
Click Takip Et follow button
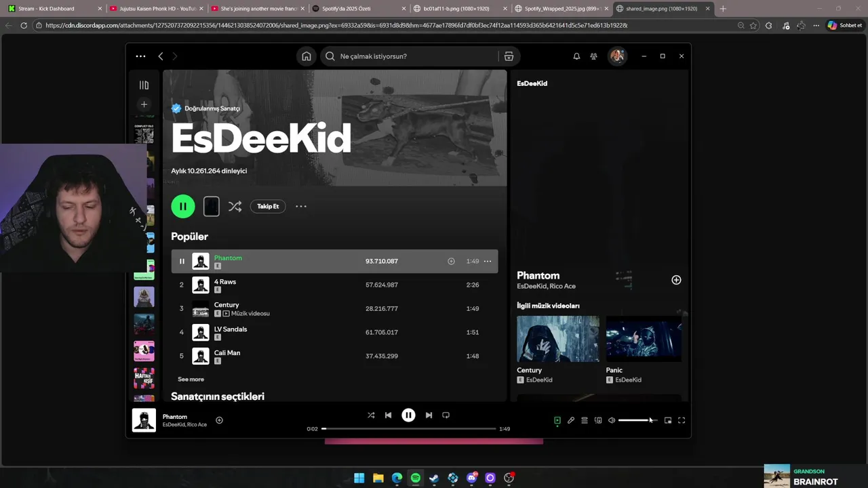pos(268,206)
